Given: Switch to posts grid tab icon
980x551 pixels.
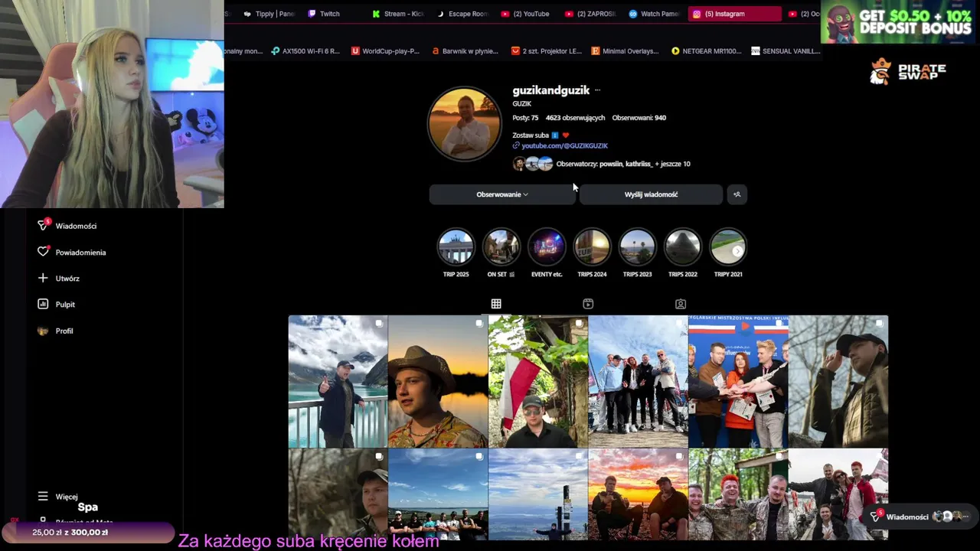Looking at the screenshot, I should [x=496, y=304].
